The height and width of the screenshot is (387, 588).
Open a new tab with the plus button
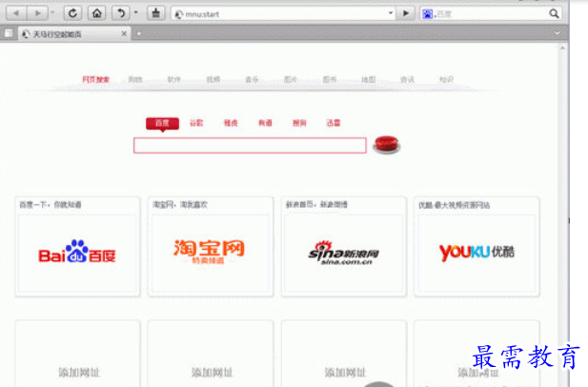[x=139, y=34]
